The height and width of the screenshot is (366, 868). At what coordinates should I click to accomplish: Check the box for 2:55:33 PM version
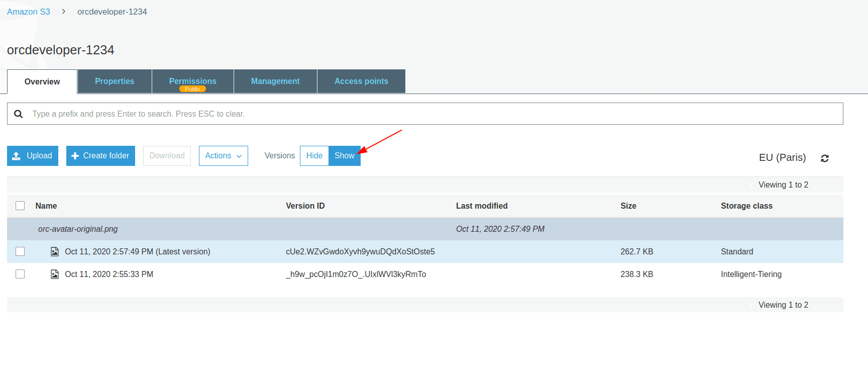[20, 274]
